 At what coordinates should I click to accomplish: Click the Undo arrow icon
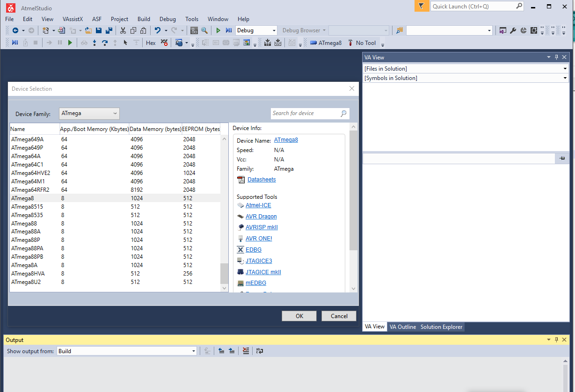point(158,30)
